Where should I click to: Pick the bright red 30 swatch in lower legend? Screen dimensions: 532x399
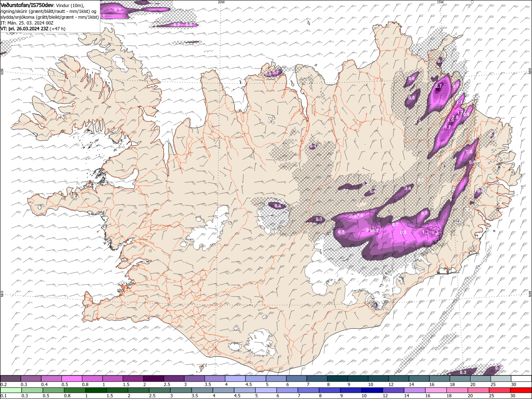(521, 390)
